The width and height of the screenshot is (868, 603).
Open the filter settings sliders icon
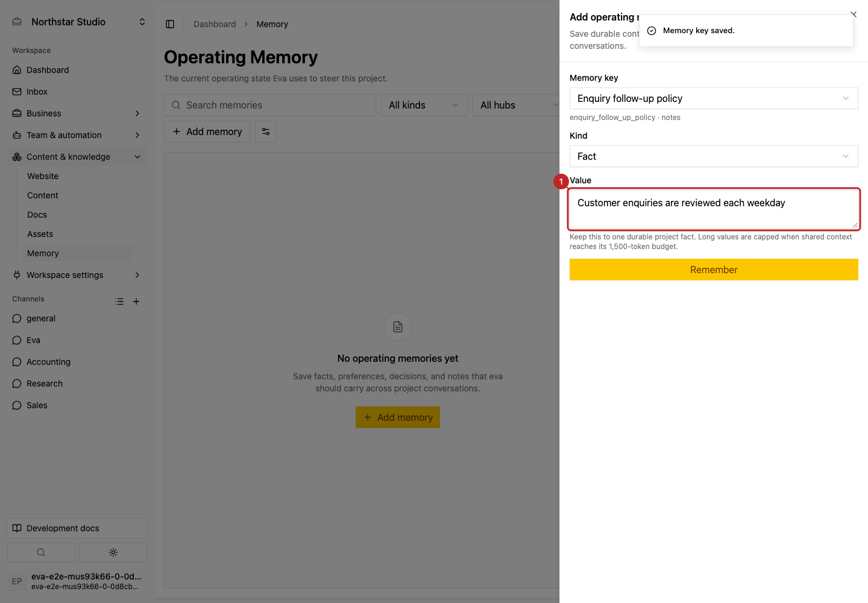coord(266,131)
